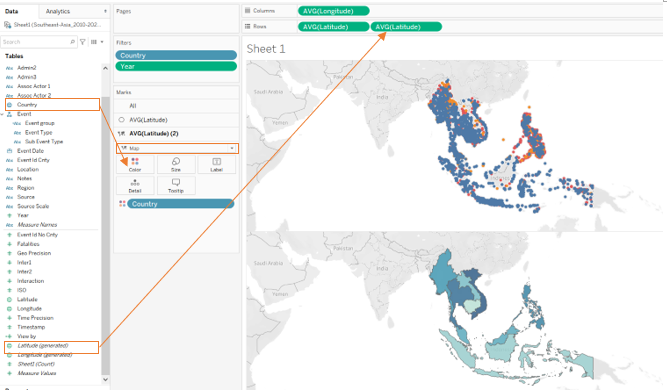
Task: Select the Sheet1 (Southeast-Asia) data source
Action: tap(57, 25)
